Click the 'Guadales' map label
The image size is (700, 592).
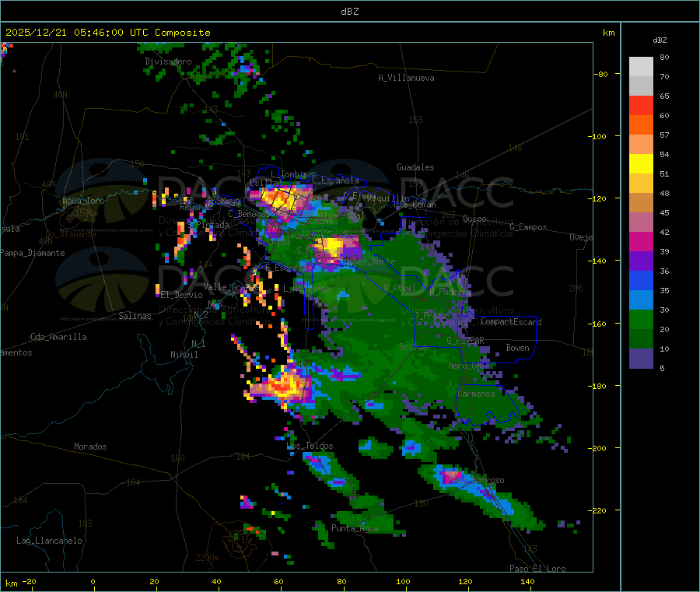click(x=415, y=167)
